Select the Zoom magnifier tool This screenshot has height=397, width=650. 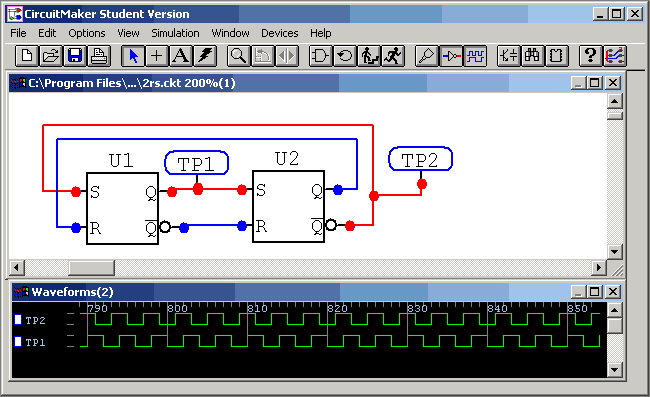click(x=238, y=56)
